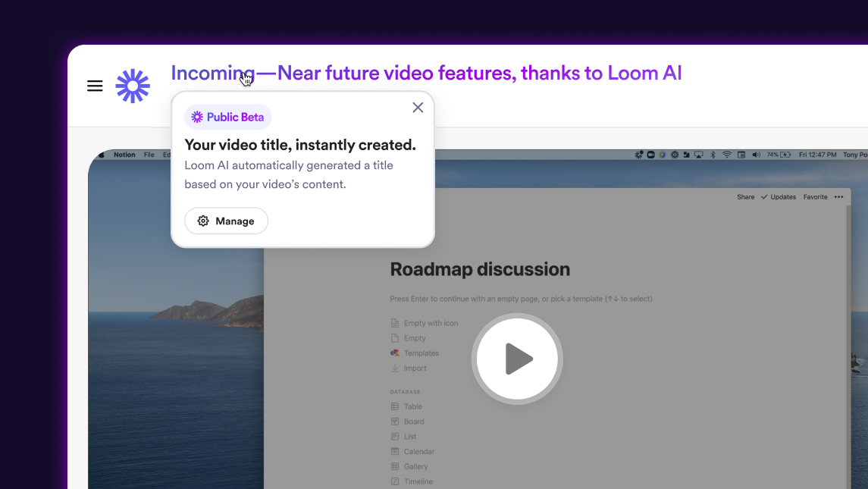
Task: Play the Roadmap discussion video
Action: pyautogui.click(x=517, y=359)
